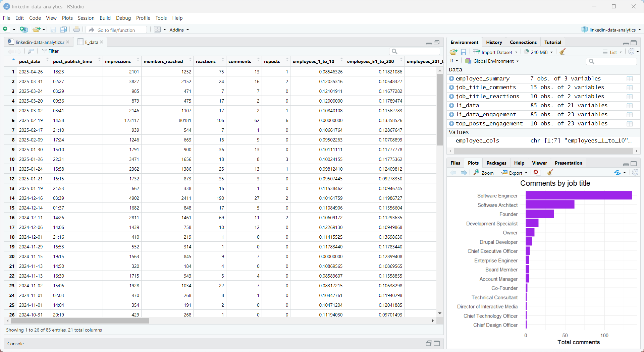The image size is (644, 352).
Task: Expand employee_summary object details
Action: pos(451,78)
